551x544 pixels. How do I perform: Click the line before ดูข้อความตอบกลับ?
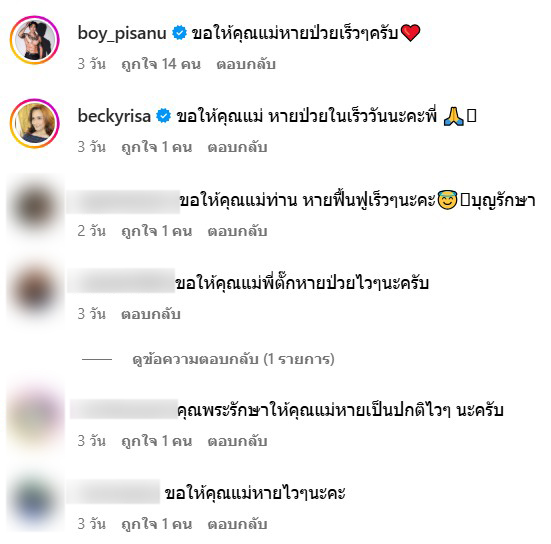tap(97, 359)
